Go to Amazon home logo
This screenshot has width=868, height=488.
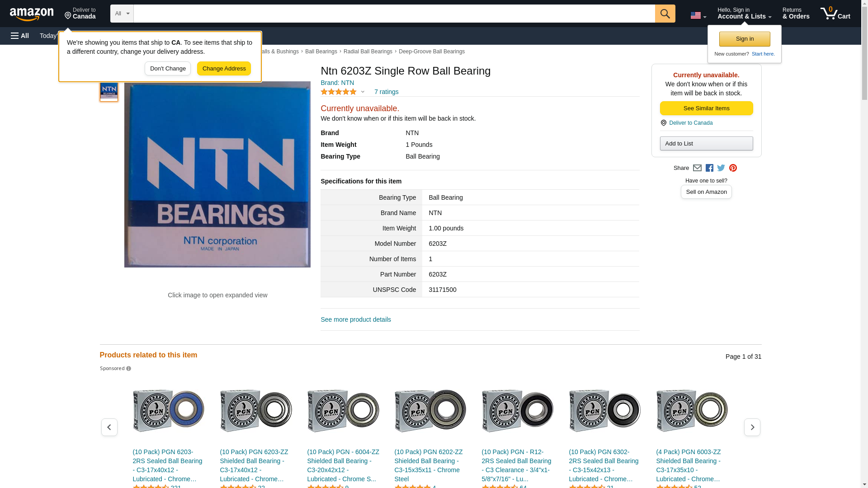[32, 14]
